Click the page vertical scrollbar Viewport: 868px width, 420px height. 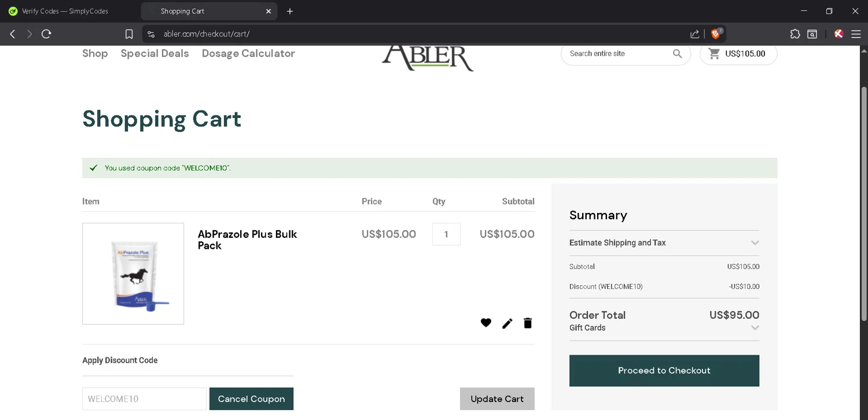pos(864,204)
